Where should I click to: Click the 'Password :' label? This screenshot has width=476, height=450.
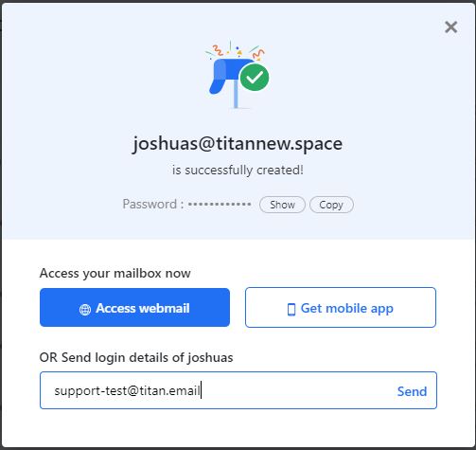[x=153, y=204]
